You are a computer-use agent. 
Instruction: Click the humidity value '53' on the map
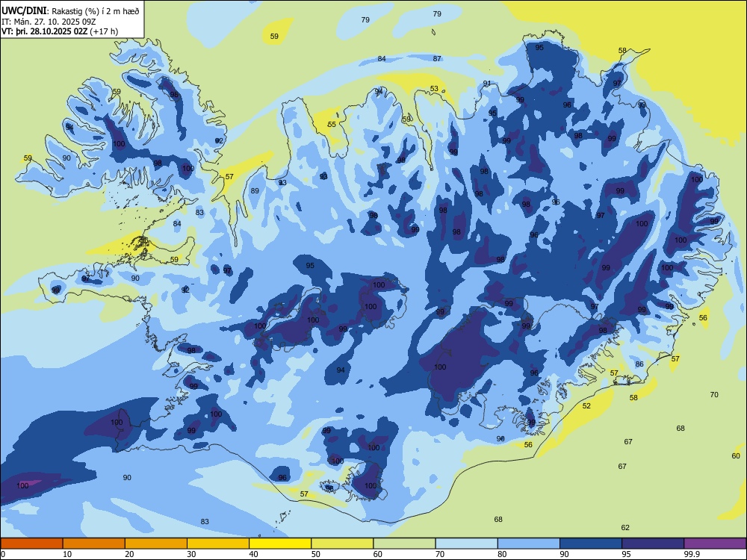pyautogui.click(x=434, y=89)
